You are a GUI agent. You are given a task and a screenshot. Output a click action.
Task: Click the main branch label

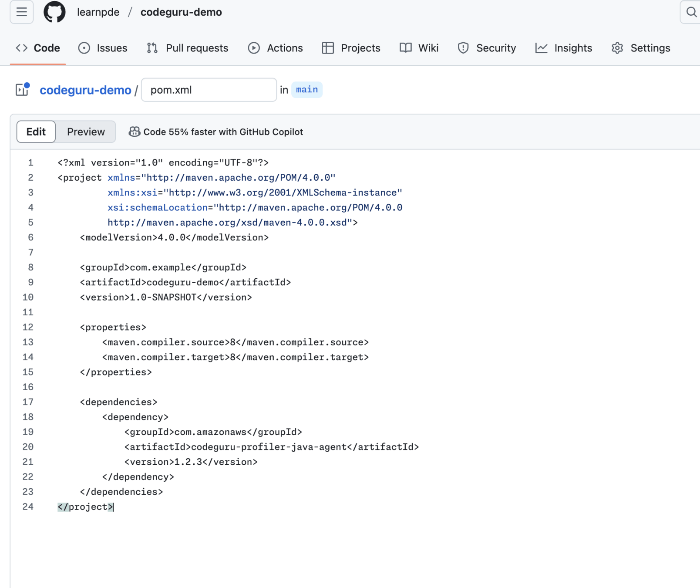[x=307, y=90]
